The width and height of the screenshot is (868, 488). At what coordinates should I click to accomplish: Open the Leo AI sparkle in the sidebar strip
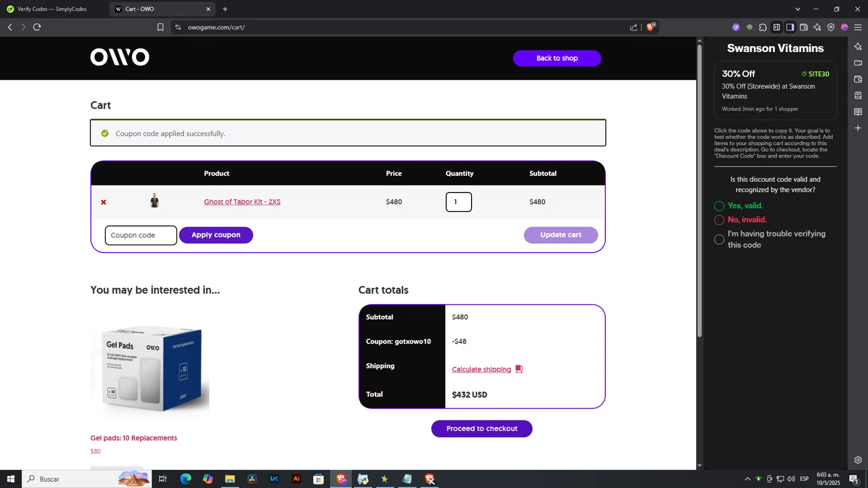pos(858,46)
